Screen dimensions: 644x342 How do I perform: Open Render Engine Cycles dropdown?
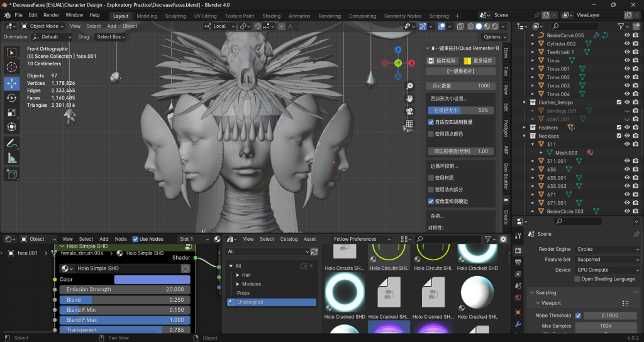pyautogui.click(x=607, y=249)
